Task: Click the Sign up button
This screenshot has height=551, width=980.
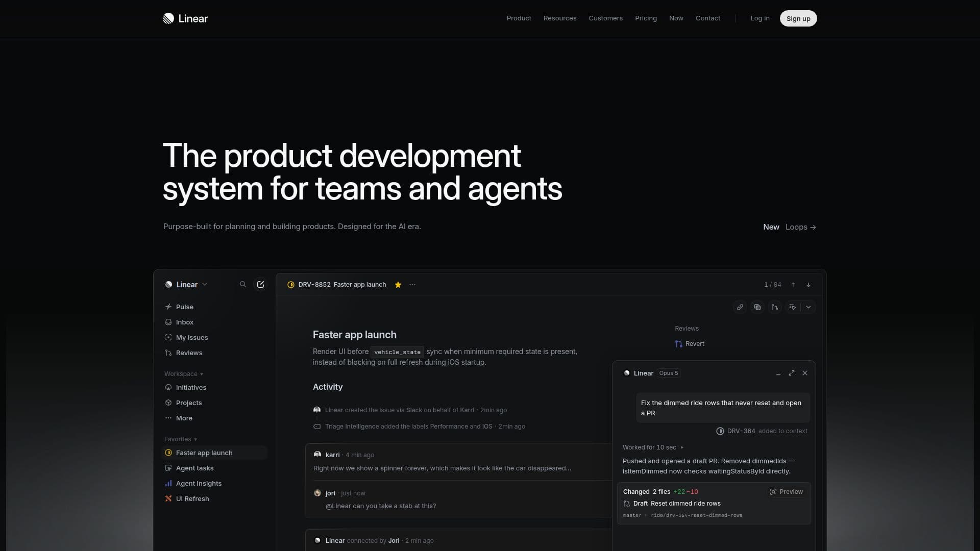Action: pos(798,18)
